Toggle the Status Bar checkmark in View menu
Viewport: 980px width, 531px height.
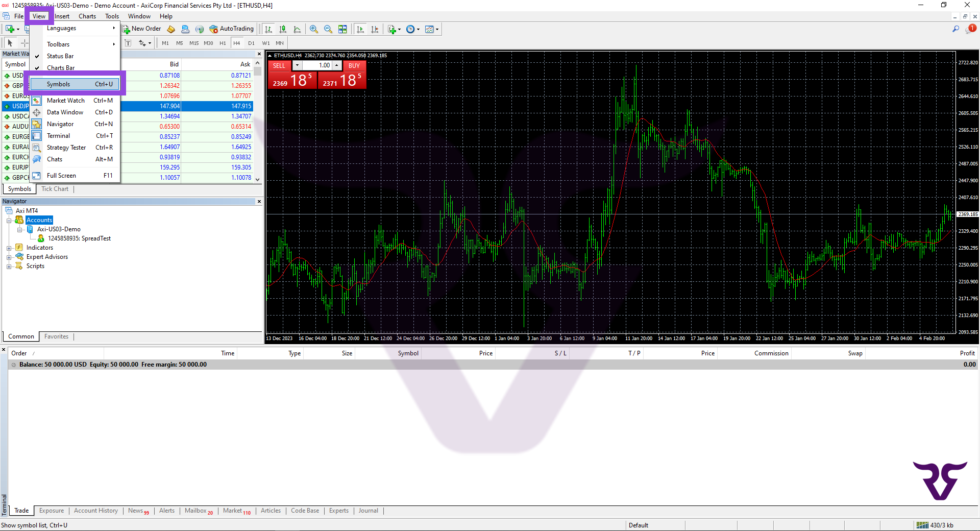point(37,56)
